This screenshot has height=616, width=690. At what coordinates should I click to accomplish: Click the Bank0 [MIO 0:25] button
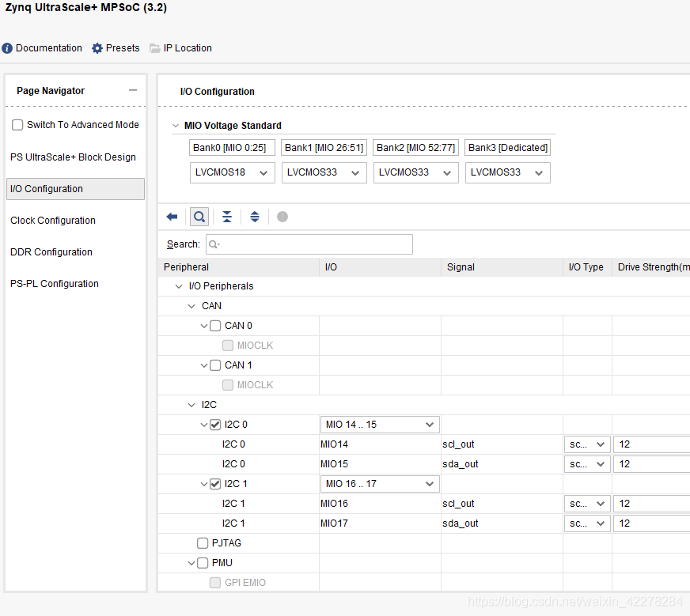232,147
